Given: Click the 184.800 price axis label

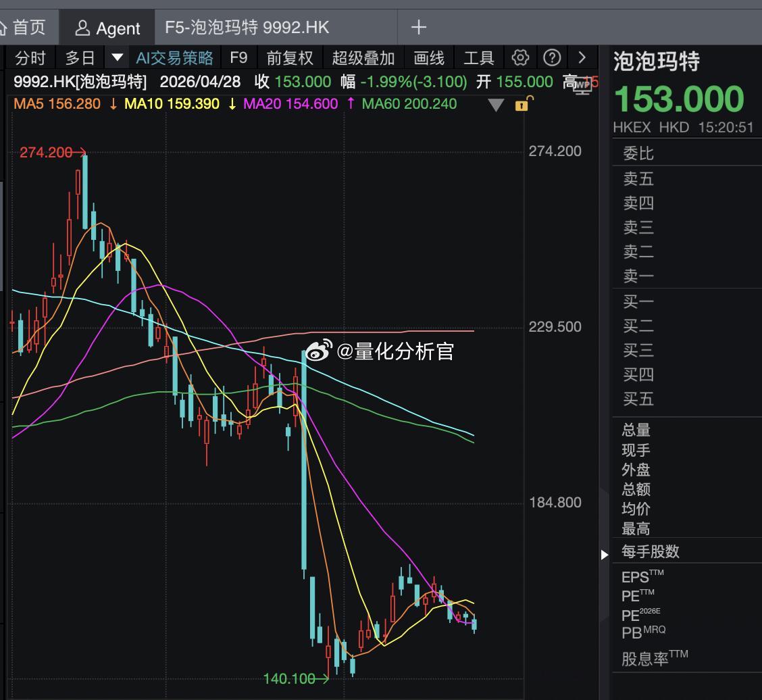Looking at the screenshot, I should pyautogui.click(x=555, y=502).
